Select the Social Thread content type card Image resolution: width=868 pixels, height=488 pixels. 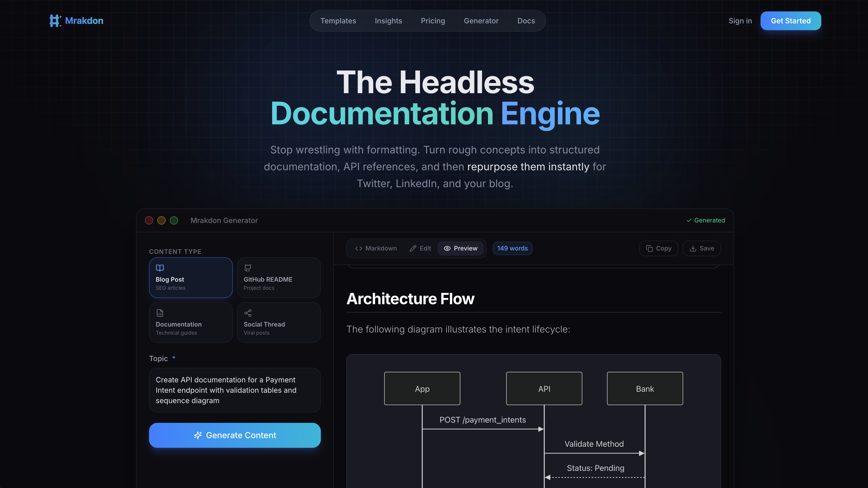[x=279, y=322]
